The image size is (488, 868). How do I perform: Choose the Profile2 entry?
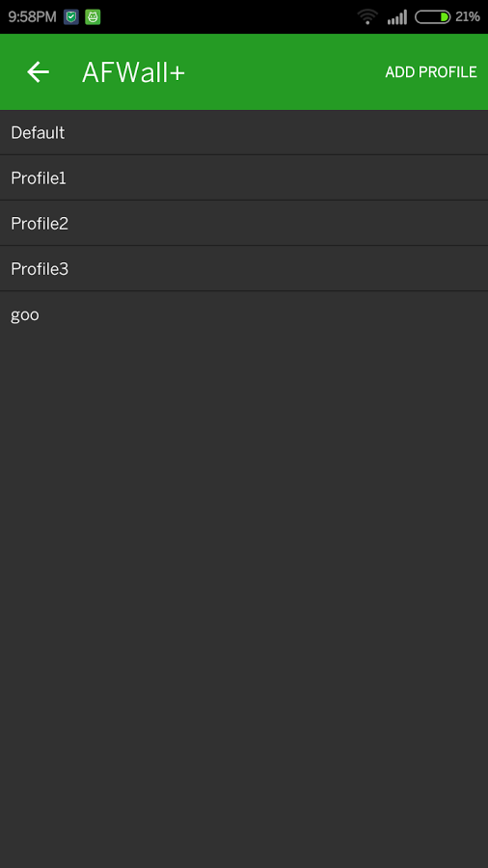point(244,223)
